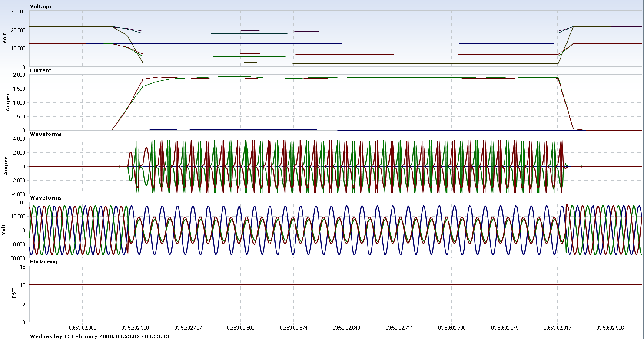This screenshot has height=339, width=644.
Task: Click the Current chart title
Action: pos(40,70)
